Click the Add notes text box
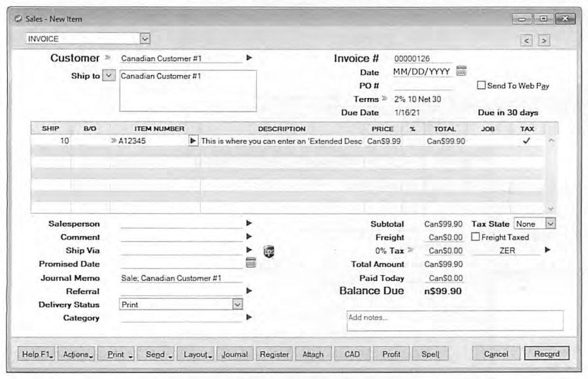Image resolution: width=588 pixels, height=379 pixels. (x=455, y=320)
